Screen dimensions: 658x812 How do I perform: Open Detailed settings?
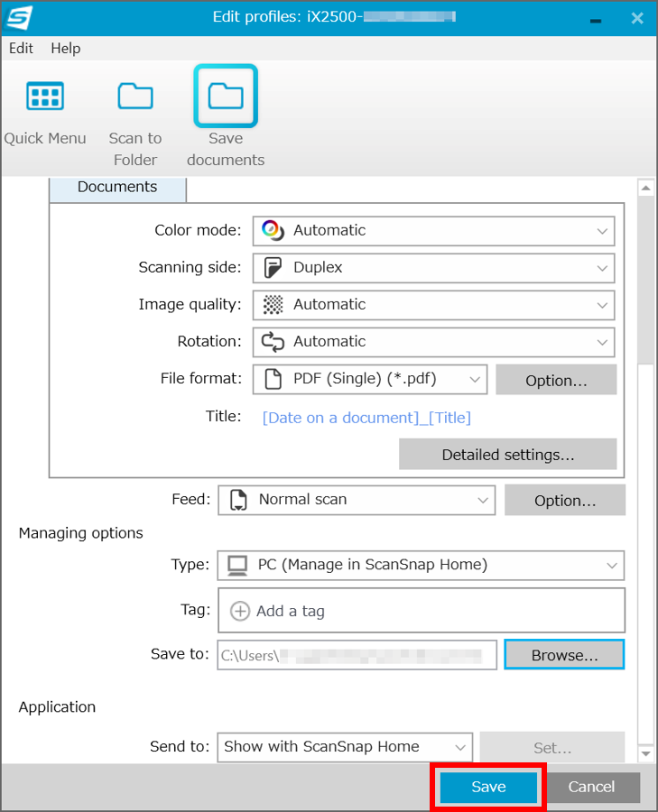[x=508, y=454]
